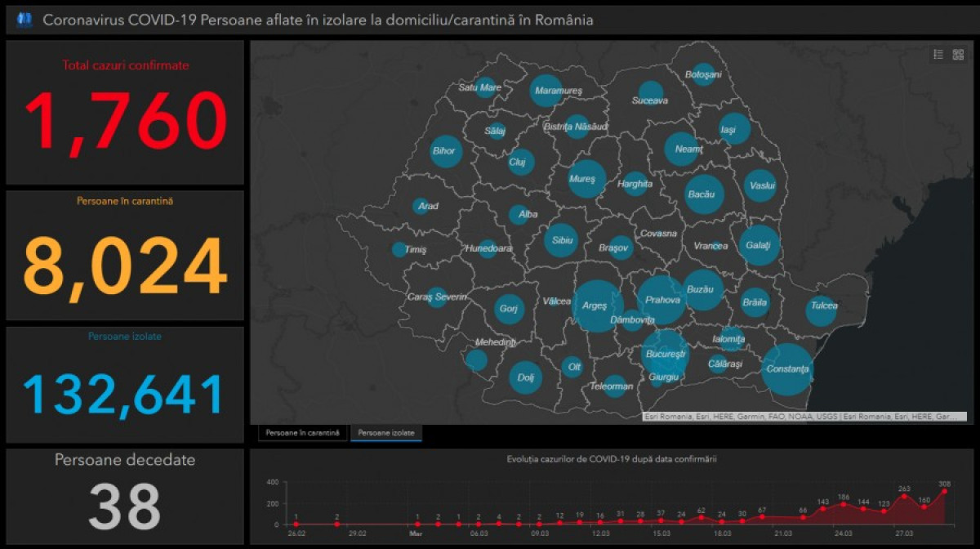This screenshot has width=980, height=549.
Task: Open the map legend list icon
Action: (x=938, y=55)
